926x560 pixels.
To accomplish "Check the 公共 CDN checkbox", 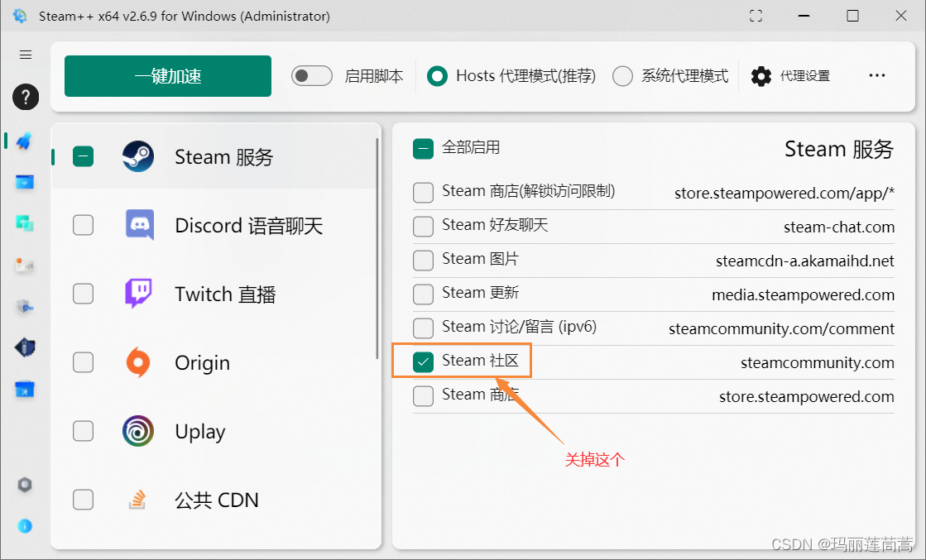I will 84,500.
